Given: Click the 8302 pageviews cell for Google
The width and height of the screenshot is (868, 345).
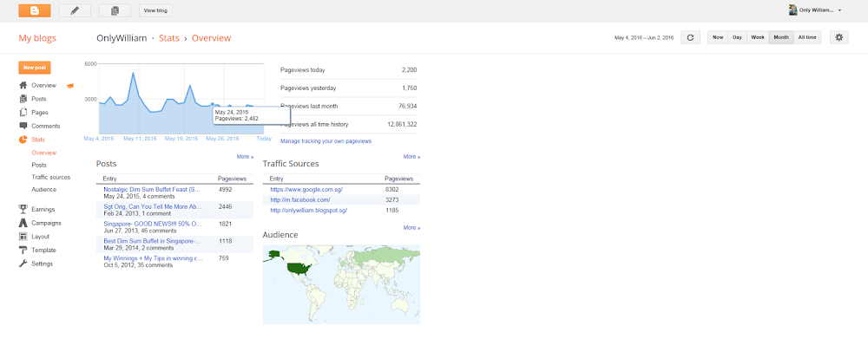Looking at the screenshot, I should point(392,189).
